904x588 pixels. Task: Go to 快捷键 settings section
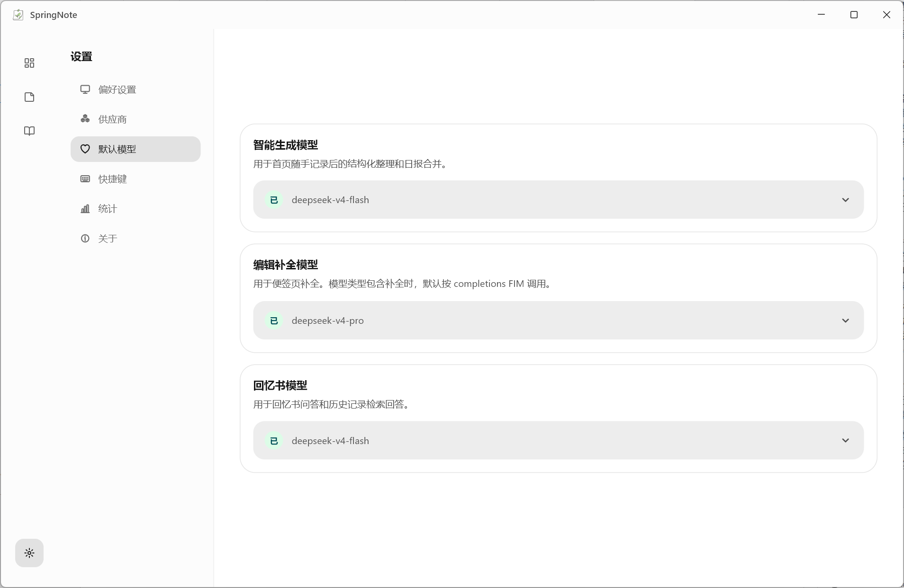pyautogui.click(x=136, y=179)
